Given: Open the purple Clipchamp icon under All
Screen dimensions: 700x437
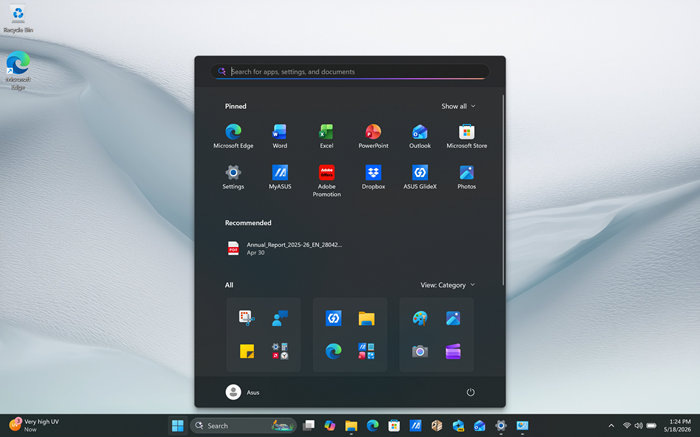Looking at the screenshot, I should [453, 351].
